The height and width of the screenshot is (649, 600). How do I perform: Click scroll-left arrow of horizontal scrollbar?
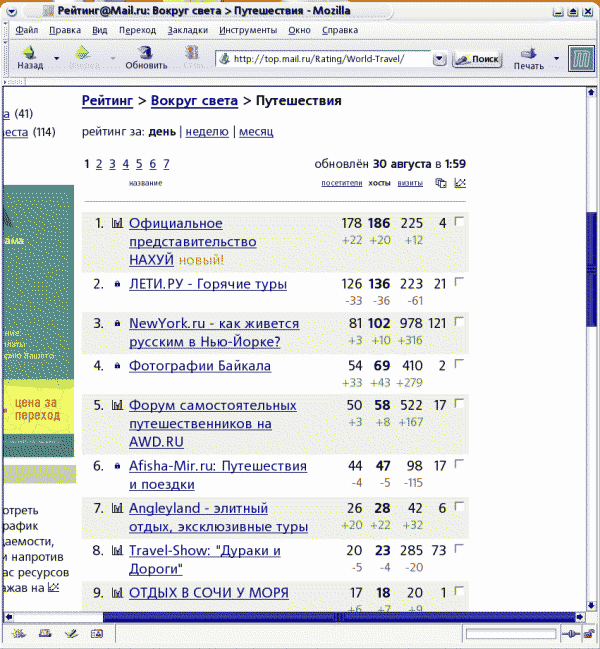9,617
